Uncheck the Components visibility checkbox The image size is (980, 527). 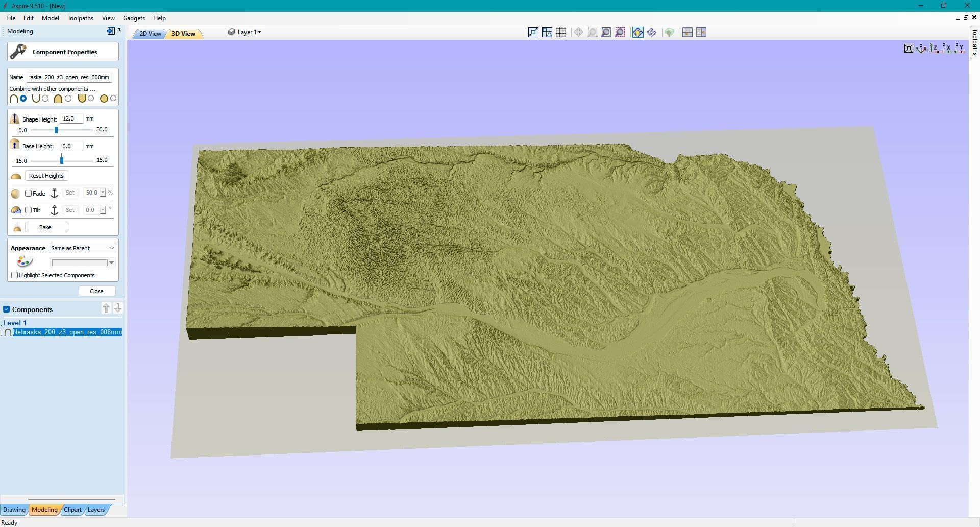coord(7,309)
